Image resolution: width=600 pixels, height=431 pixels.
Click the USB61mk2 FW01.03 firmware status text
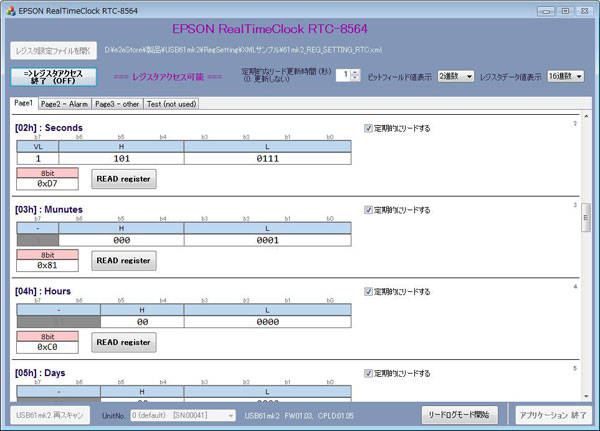click(x=299, y=416)
